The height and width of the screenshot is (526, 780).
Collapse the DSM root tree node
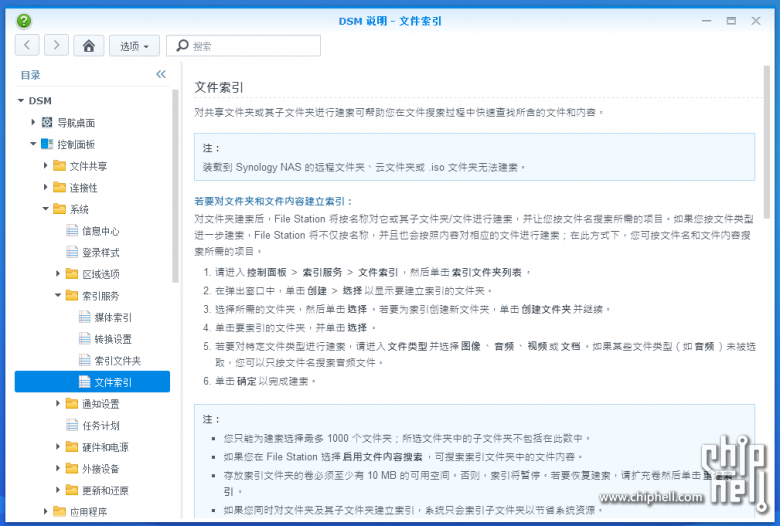click(21, 101)
